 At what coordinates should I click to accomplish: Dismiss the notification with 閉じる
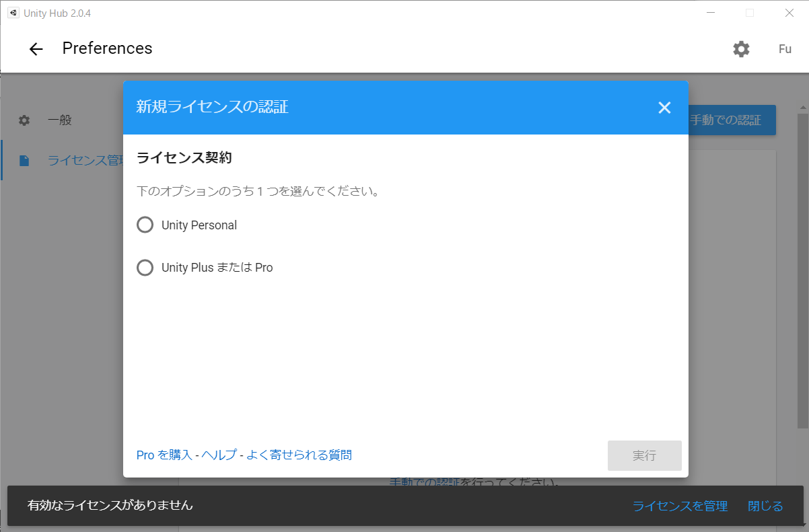pos(765,506)
